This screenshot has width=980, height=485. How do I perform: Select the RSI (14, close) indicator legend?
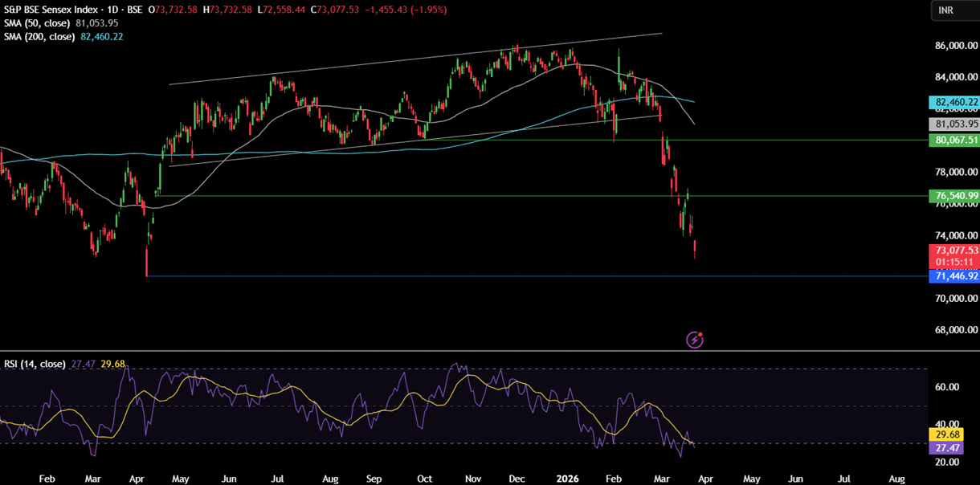pos(35,364)
